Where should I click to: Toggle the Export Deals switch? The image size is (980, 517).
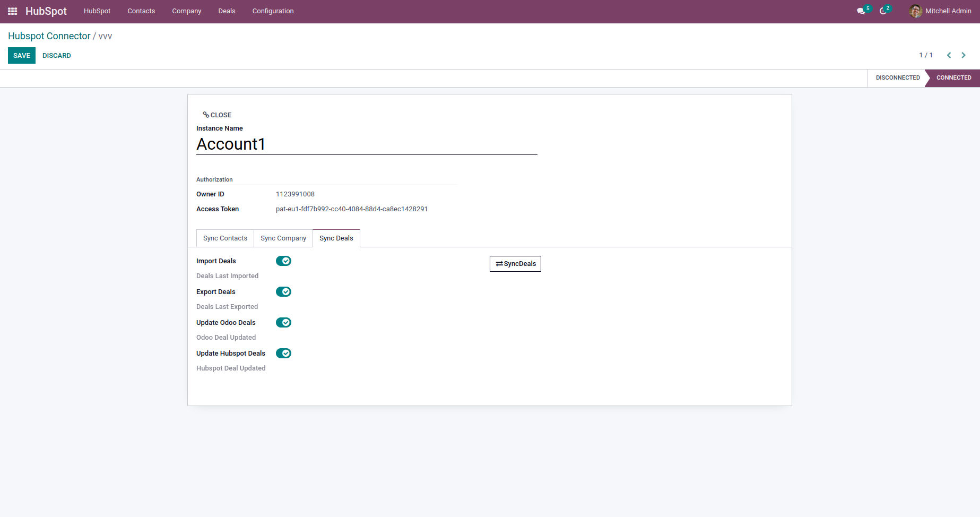pos(283,292)
